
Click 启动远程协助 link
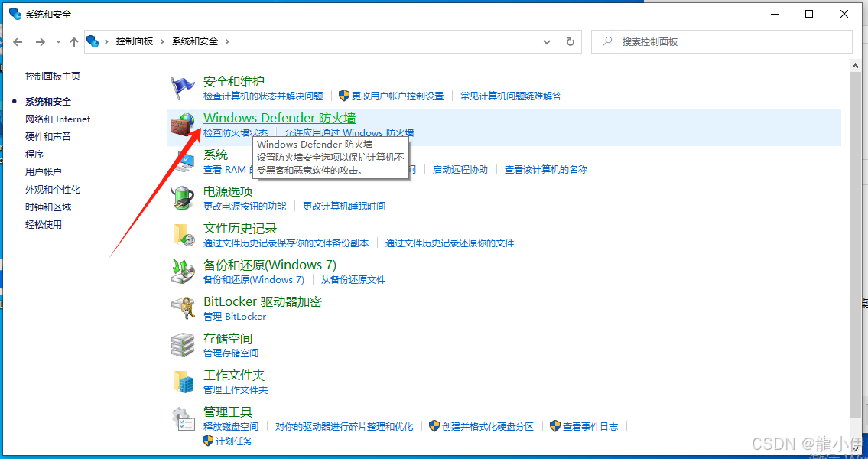pos(460,170)
